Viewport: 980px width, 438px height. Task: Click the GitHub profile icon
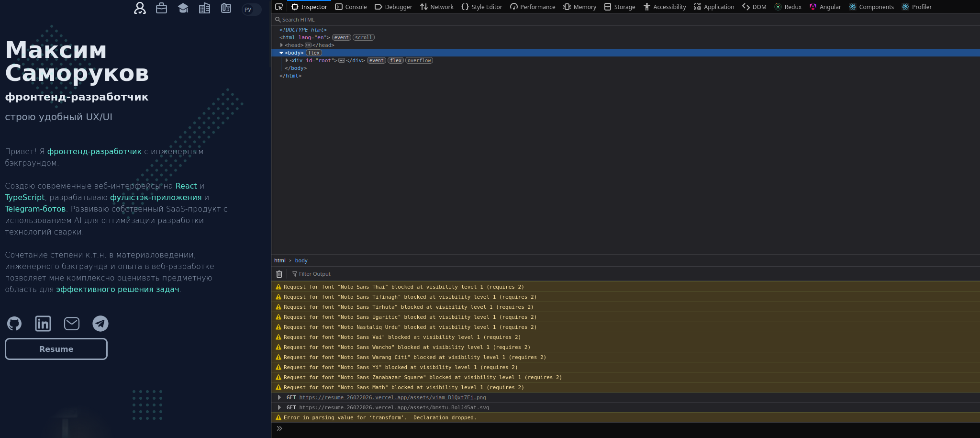(x=14, y=324)
